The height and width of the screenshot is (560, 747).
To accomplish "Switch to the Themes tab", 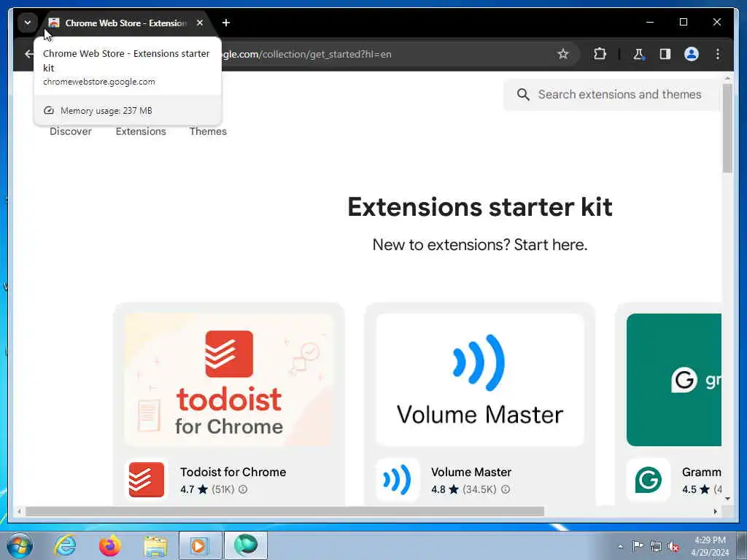I will coord(208,131).
